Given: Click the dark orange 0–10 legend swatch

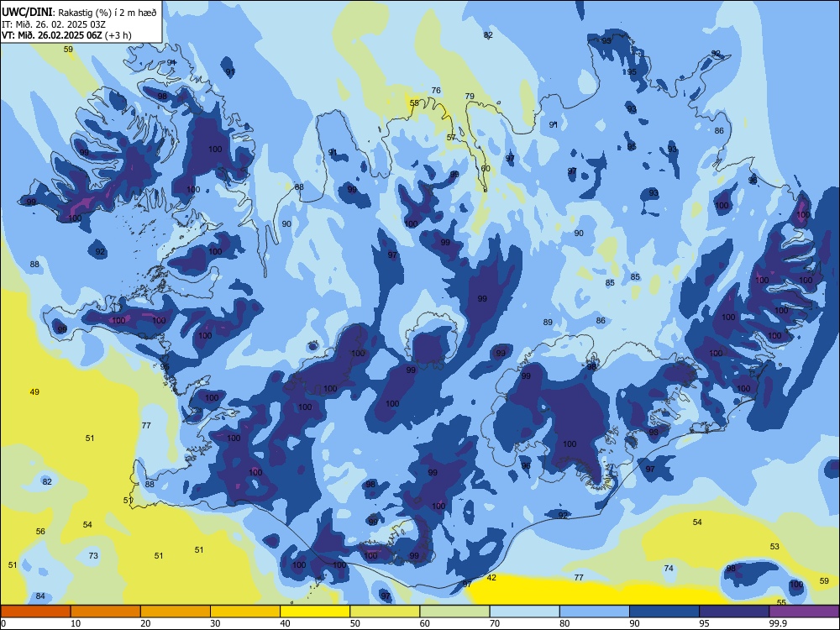Looking at the screenshot, I should (35, 612).
